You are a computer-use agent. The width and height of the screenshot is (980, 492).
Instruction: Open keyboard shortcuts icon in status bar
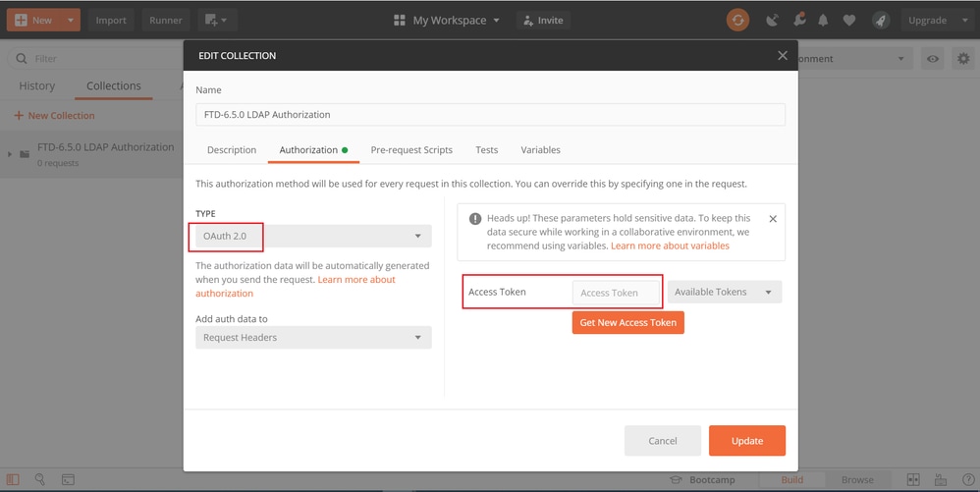(941, 479)
